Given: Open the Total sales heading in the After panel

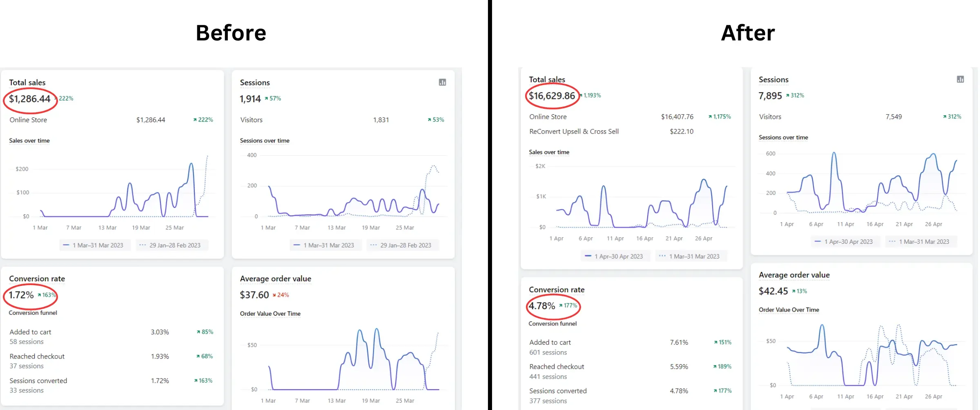Looking at the screenshot, I should click(547, 80).
